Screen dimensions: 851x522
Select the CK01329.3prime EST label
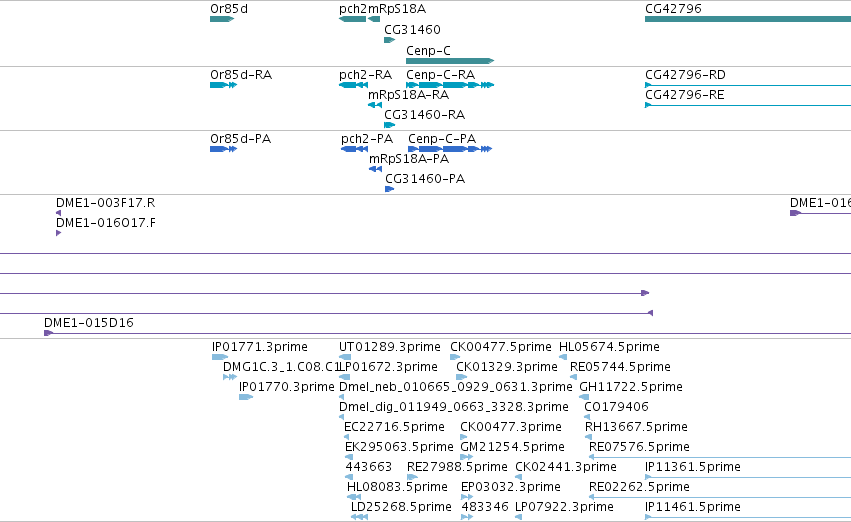pyautogui.click(x=506, y=367)
